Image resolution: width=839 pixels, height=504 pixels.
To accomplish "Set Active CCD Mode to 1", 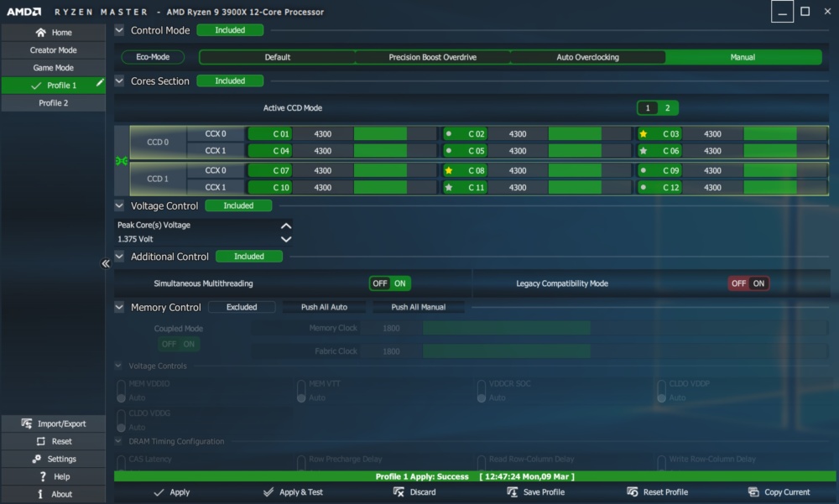I will pyautogui.click(x=648, y=108).
